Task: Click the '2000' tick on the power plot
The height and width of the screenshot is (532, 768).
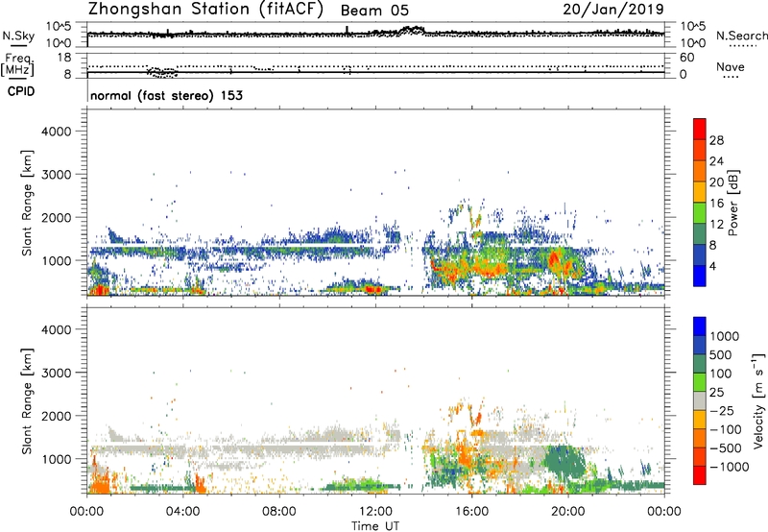Action: pyautogui.click(x=57, y=217)
